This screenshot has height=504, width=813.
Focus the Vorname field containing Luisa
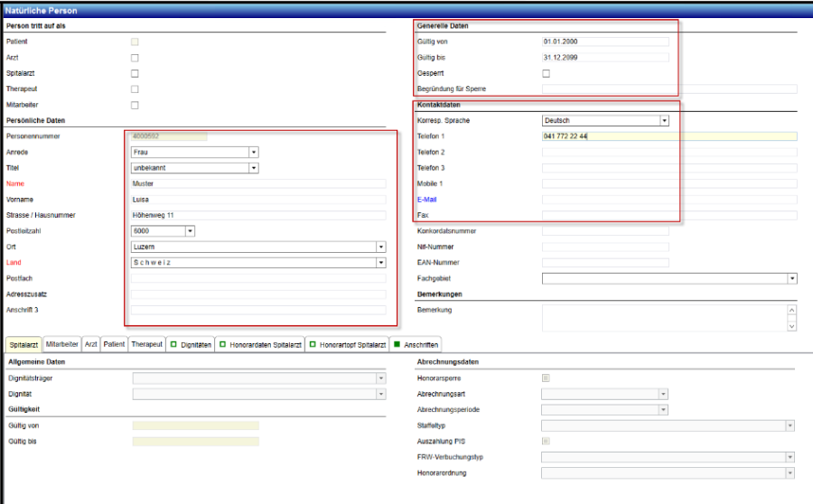(x=257, y=200)
